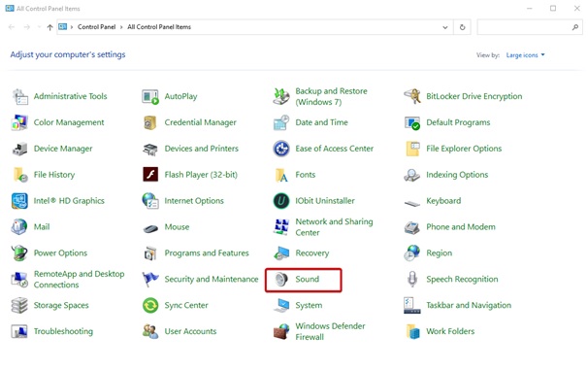Open the Fonts folder icon

[x=281, y=175]
